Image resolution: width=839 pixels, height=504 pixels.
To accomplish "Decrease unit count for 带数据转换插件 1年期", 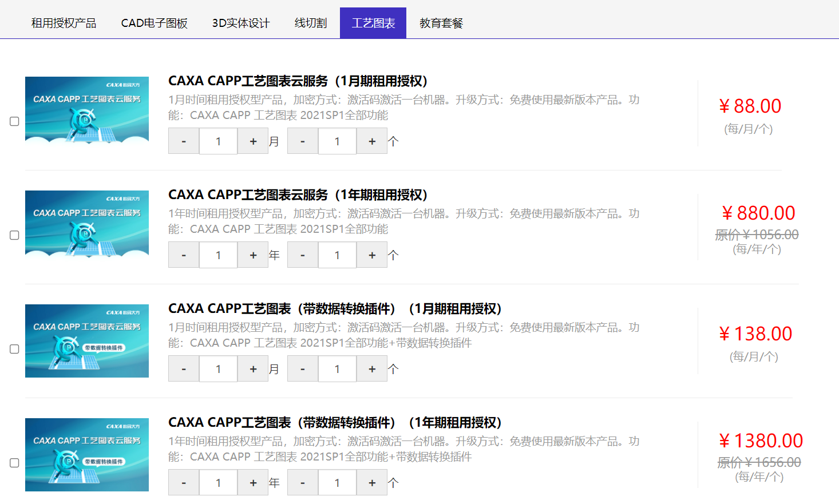I will coord(303,483).
